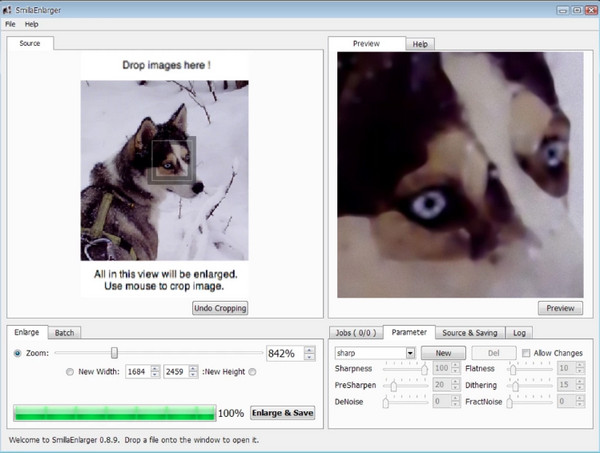This screenshot has width=600, height=453.
Task: Enable the Allow Changes checkbox
Action: [526, 353]
